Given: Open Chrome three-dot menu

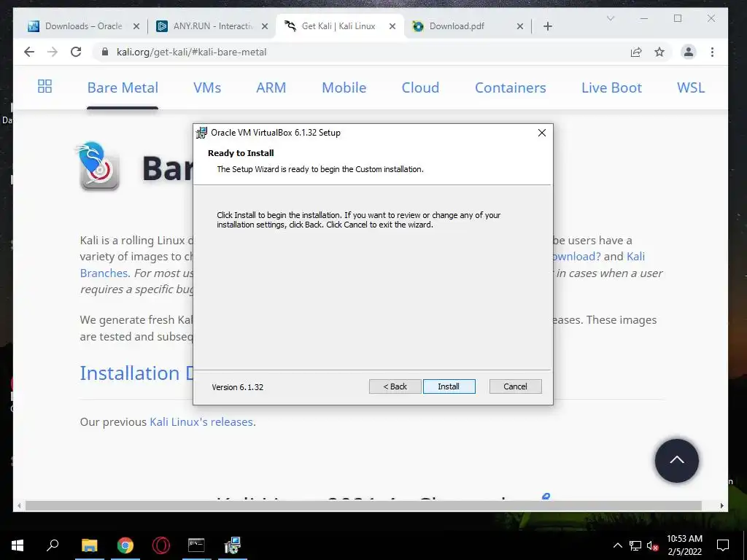Looking at the screenshot, I should click(x=712, y=52).
